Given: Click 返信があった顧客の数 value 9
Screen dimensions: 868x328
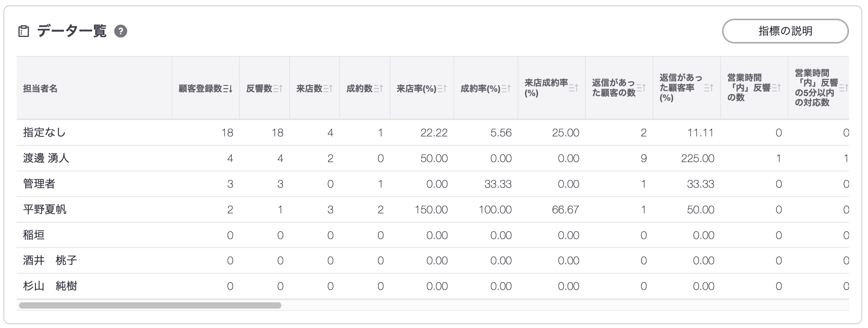Looking at the screenshot, I should coord(644,159).
